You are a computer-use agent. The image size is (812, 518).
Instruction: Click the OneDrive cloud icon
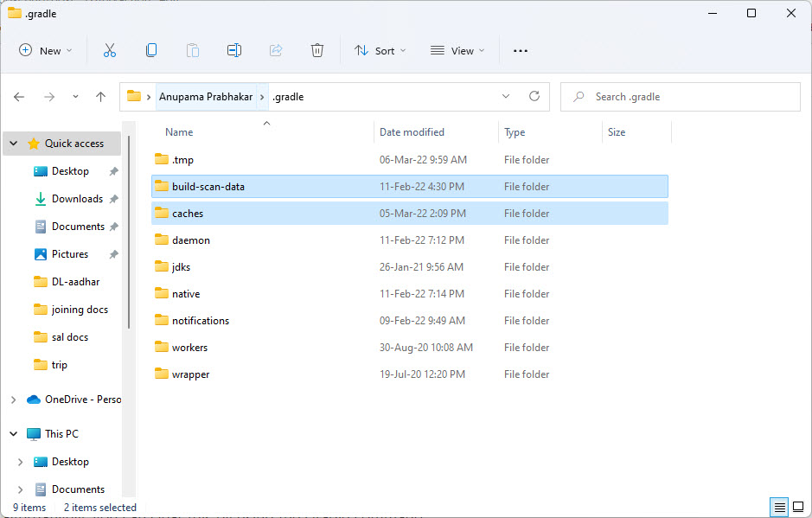34,400
